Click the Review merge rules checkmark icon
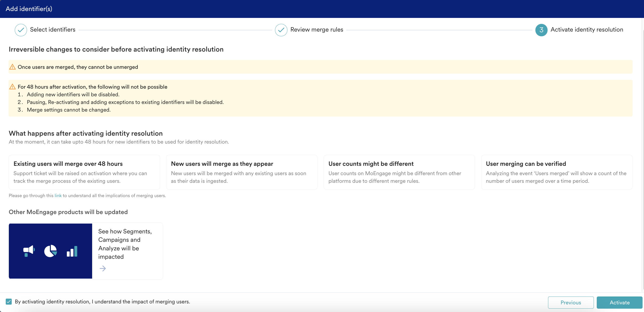Image resolution: width=644 pixels, height=312 pixels. point(281,30)
